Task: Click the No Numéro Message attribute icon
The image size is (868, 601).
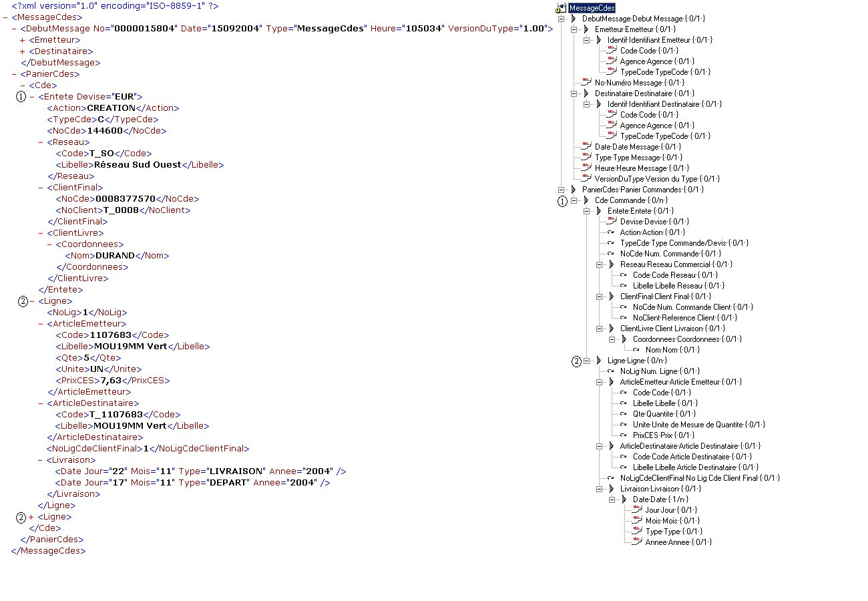Action: pyautogui.click(x=586, y=82)
